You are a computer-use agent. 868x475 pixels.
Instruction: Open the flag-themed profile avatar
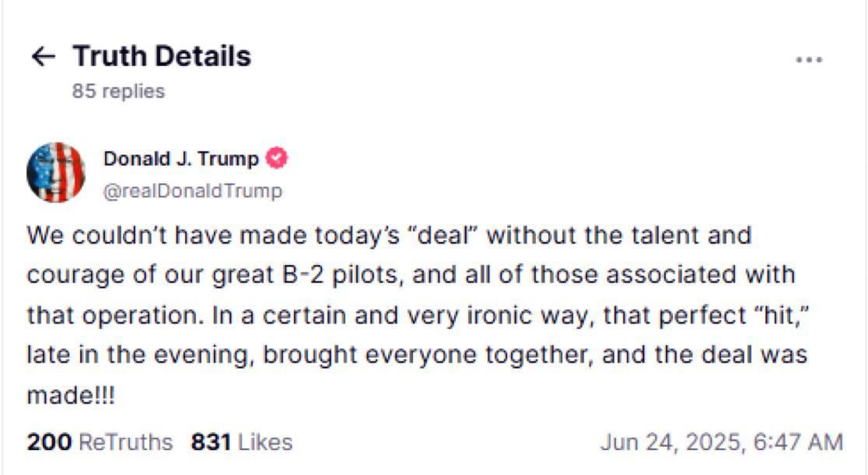[x=56, y=173]
